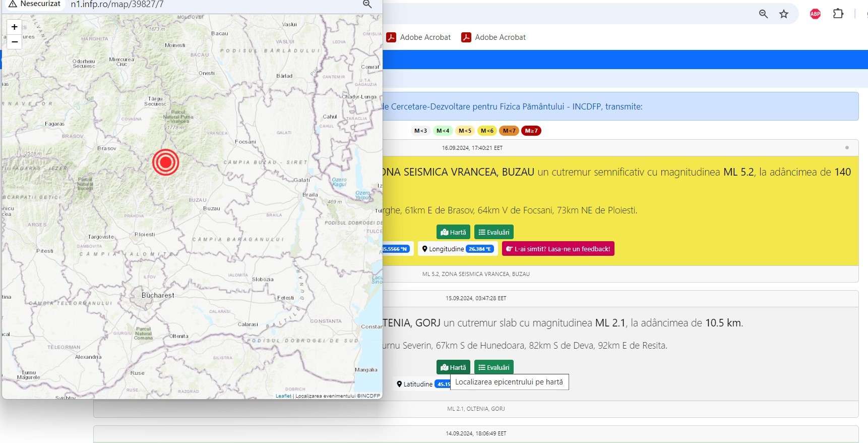Open second Adobe Acrobat bookmark
This screenshot has width=868, height=443.
pos(493,37)
